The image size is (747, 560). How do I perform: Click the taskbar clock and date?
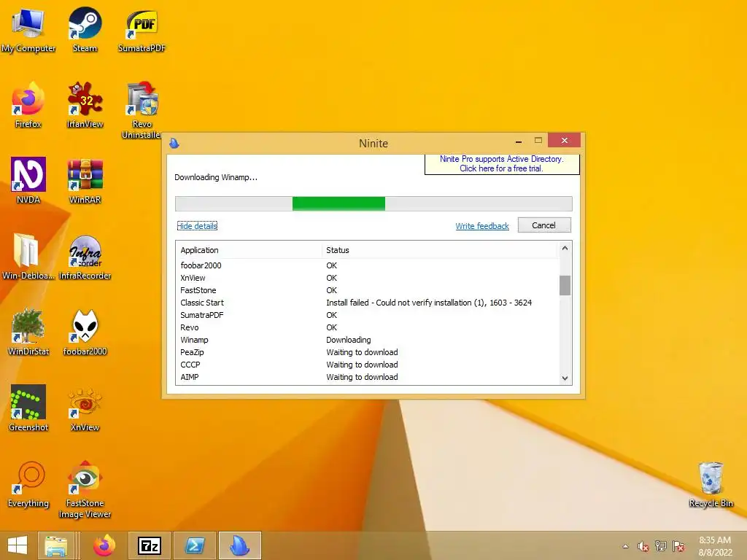[x=715, y=546]
